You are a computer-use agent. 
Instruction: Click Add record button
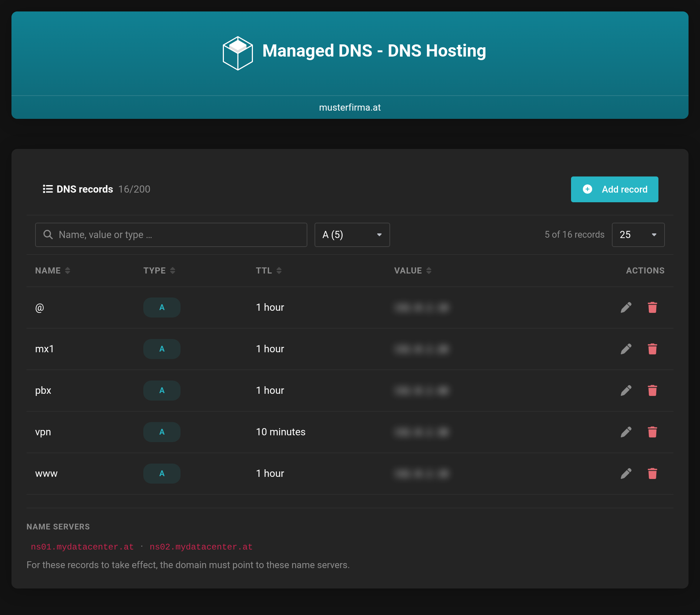[x=614, y=189]
